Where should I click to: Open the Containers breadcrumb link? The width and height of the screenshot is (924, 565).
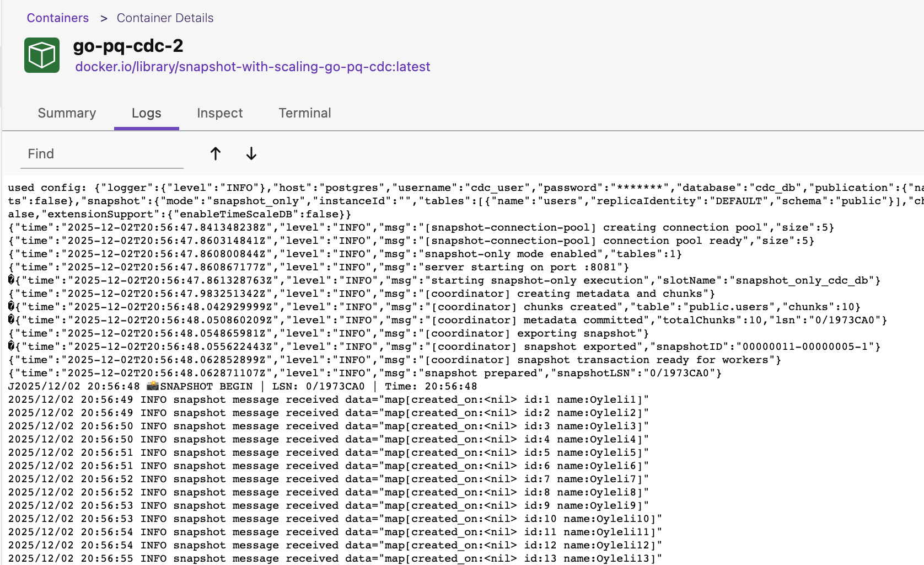[x=57, y=18]
